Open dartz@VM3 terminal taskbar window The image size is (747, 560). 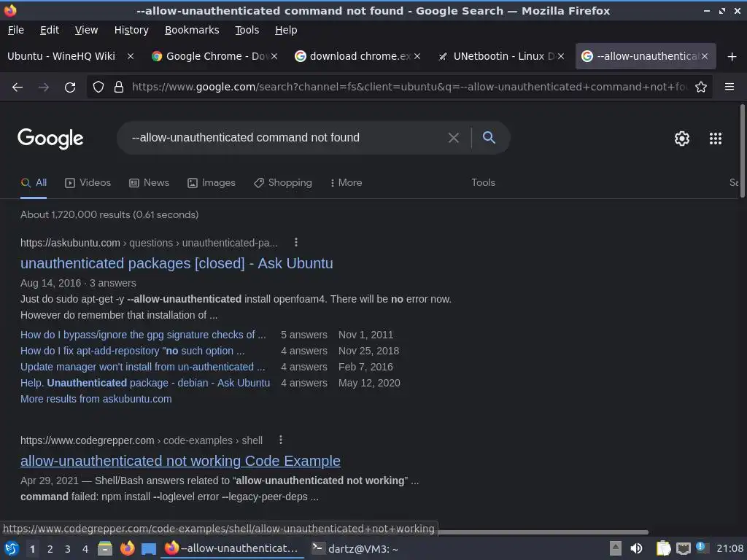pyautogui.click(x=355, y=549)
